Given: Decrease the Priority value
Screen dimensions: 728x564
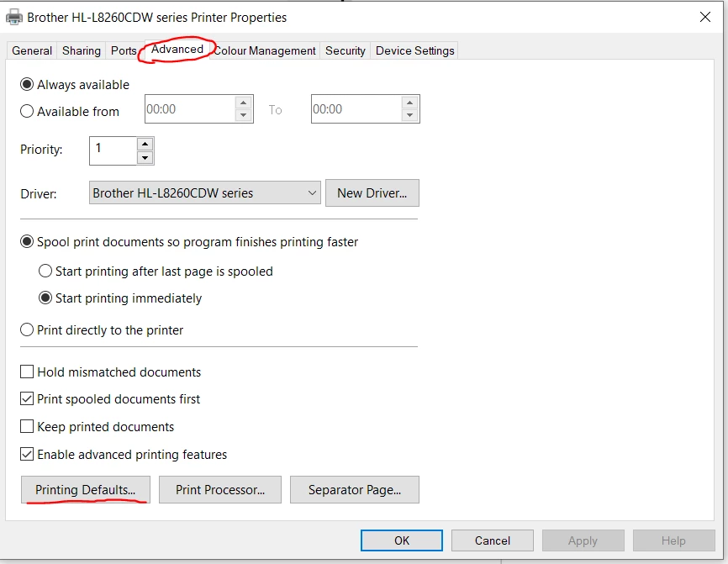Looking at the screenshot, I should pyautogui.click(x=145, y=158).
